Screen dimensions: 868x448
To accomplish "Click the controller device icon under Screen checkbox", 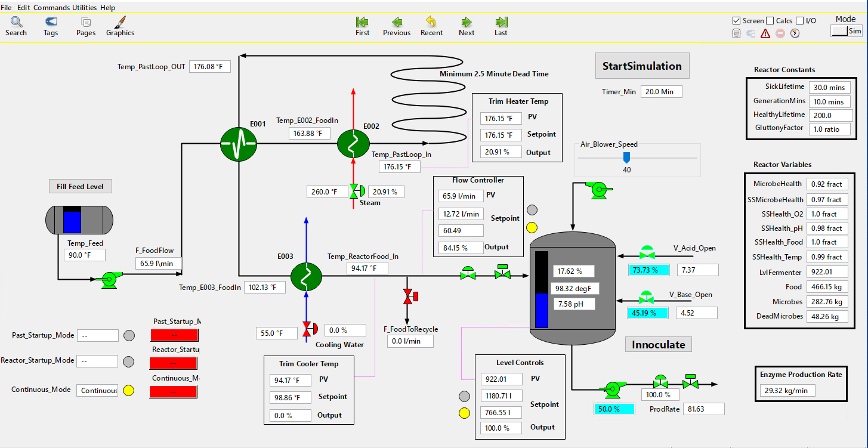I will pyautogui.click(x=737, y=33).
